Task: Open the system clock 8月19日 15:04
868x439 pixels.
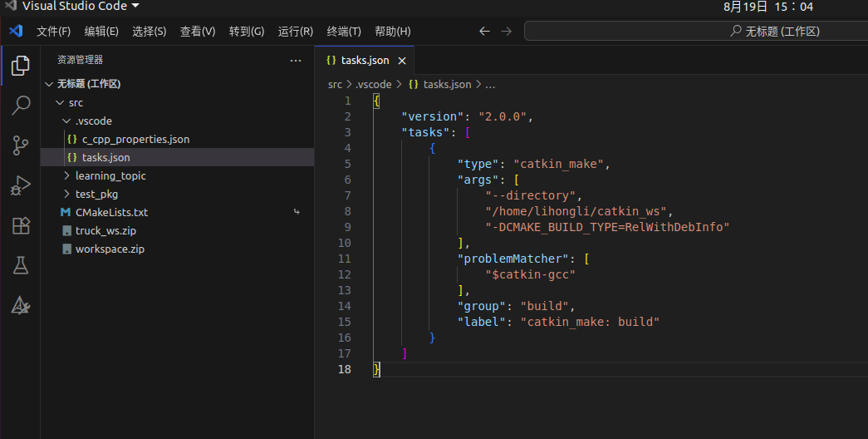Action: 767,7
